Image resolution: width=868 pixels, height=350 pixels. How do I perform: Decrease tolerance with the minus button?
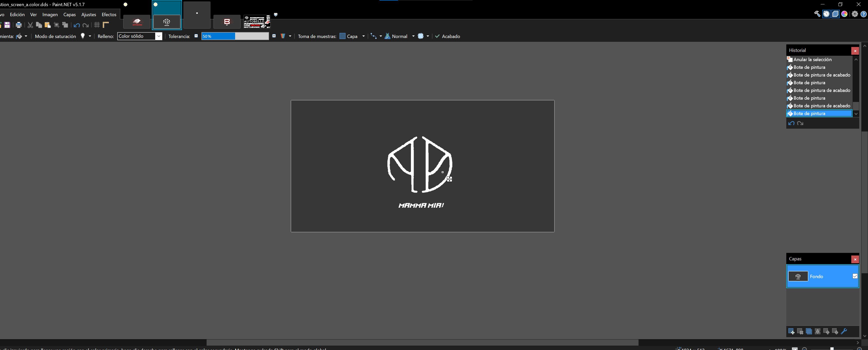pos(196,36)
